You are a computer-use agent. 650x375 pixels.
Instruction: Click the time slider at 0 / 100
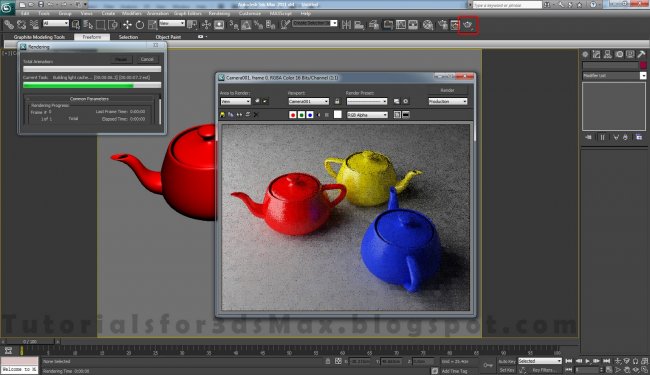[30, 341]
